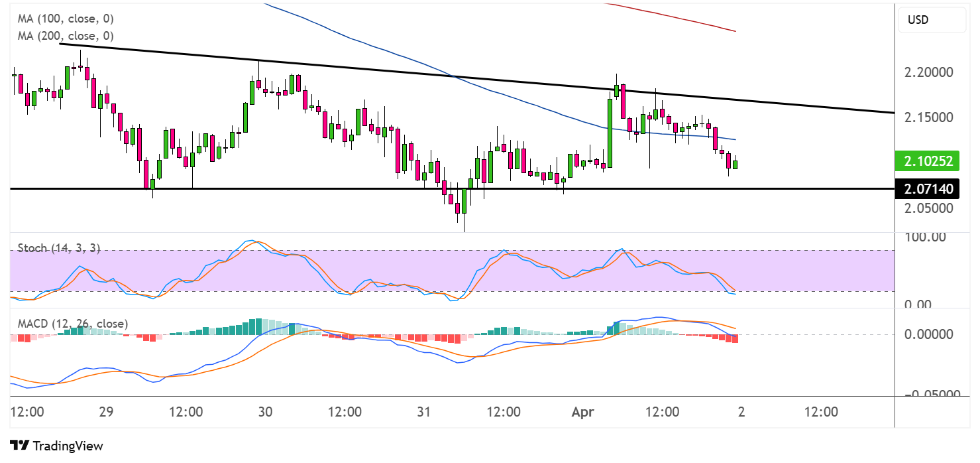
Task: Click the 2.15000 price axis label
Action: pyautogui.click(x=930, y=117)
